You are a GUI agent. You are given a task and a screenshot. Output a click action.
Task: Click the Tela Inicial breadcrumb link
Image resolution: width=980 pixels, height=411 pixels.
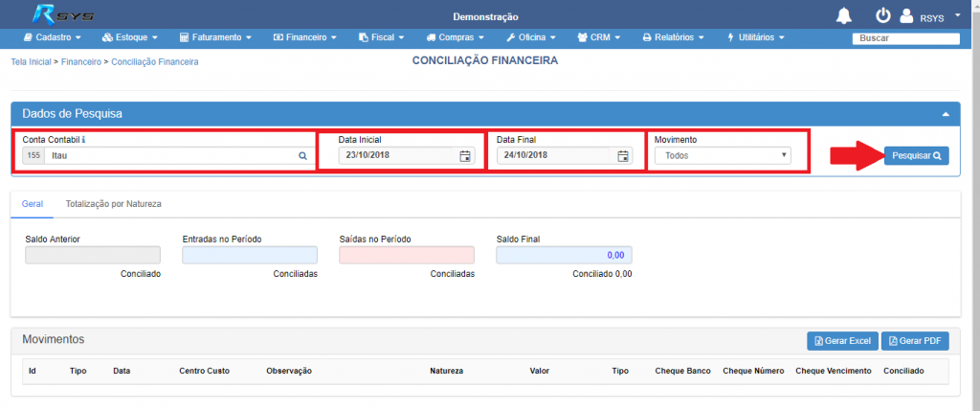[x=31, y=61]
